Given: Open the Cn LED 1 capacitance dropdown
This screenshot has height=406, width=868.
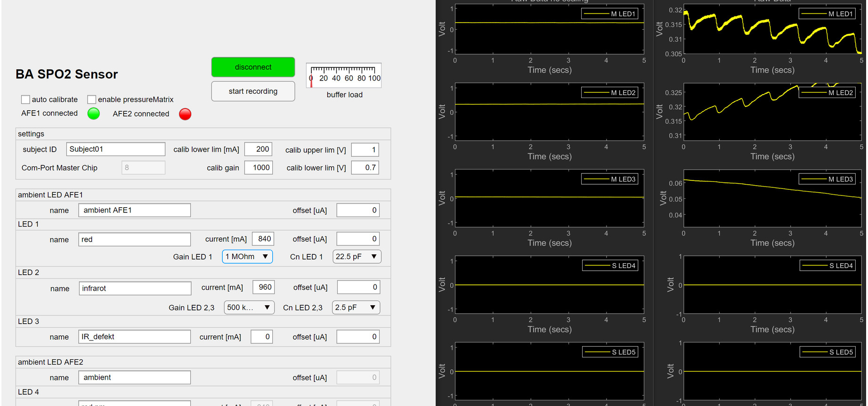Looking at the screenshot, I should (x=357, y=257).
